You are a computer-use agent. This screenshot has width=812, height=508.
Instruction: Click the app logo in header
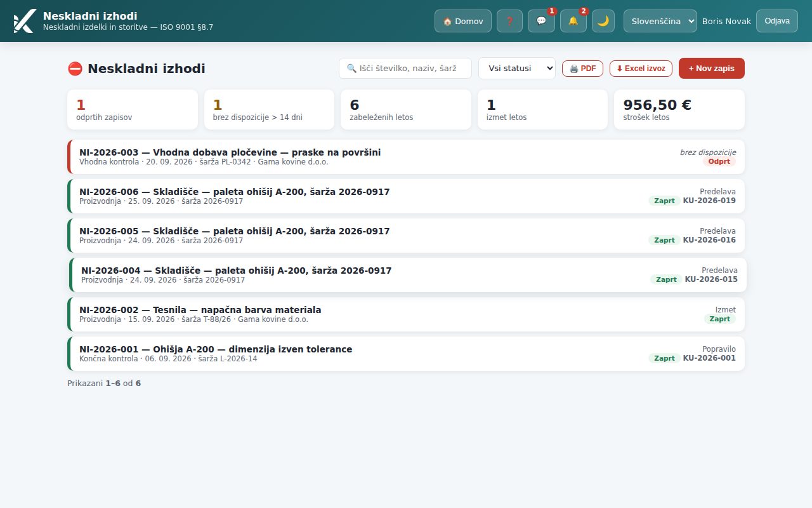coord(24,21)
